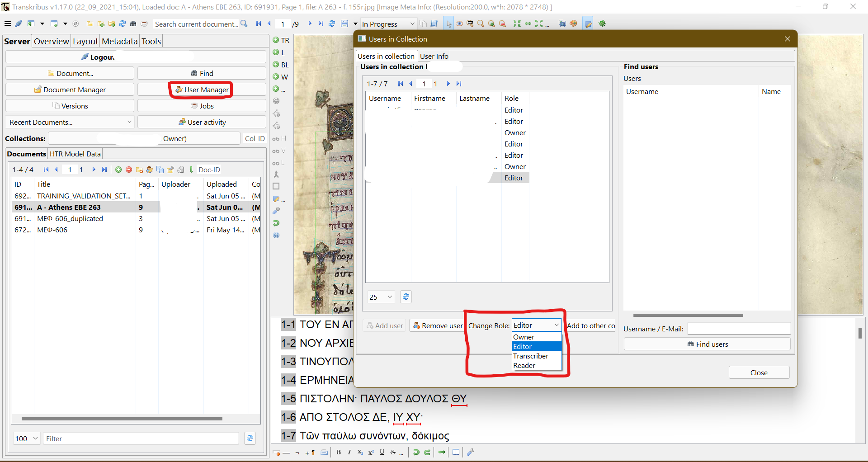Click the Username / E-Mail input field
Screen dimensions: 868x462
point(739,329)
